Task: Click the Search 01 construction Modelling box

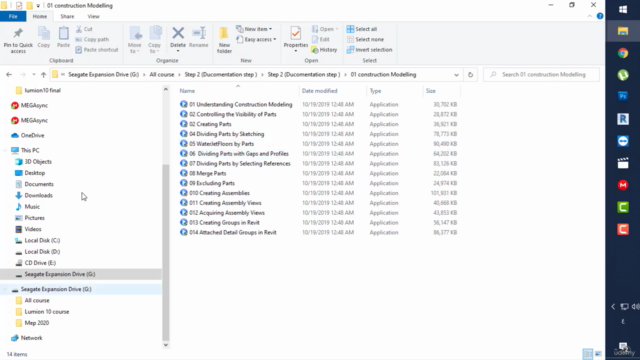Action: (x=542, y=75)
